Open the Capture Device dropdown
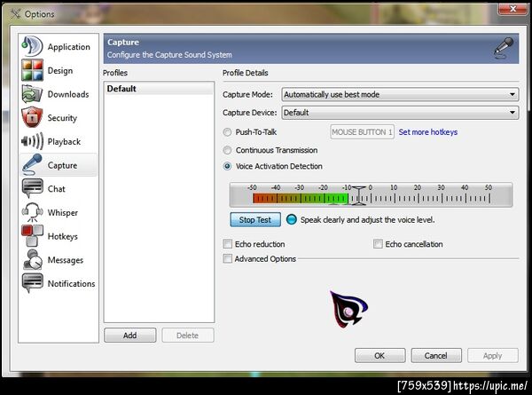Image resolution: width=532 pixels, height=395 pixels. click(400, 113)
